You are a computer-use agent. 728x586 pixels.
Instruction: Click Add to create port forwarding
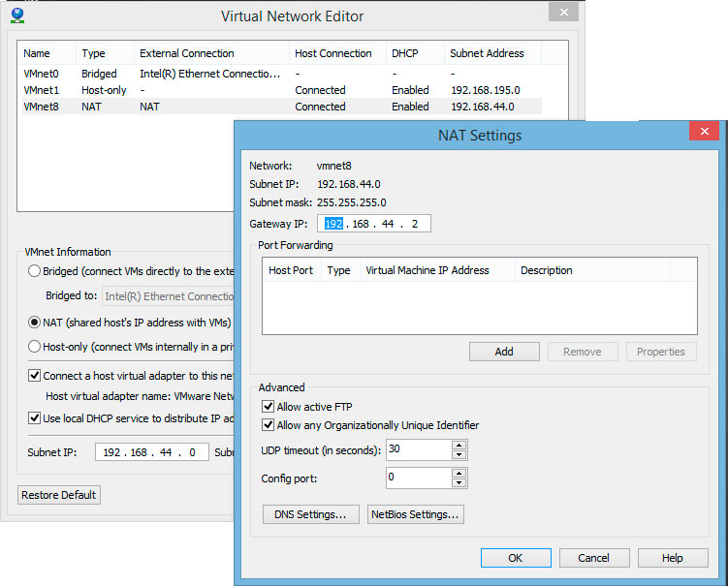(x=504, y=352)
